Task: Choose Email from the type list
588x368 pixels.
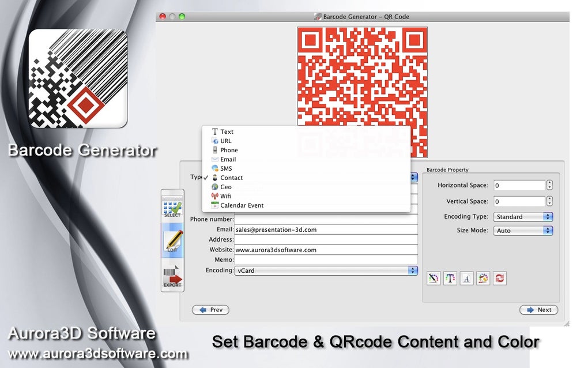Action: (306, 159)
